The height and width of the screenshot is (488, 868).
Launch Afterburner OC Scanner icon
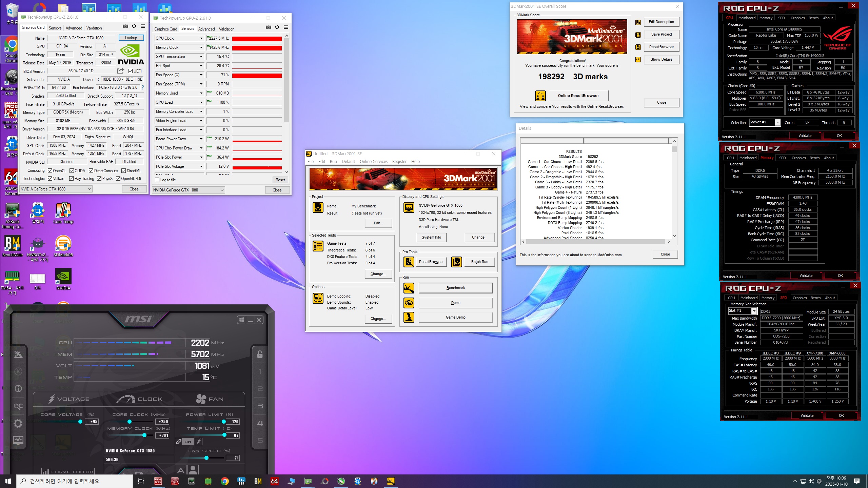18,406
